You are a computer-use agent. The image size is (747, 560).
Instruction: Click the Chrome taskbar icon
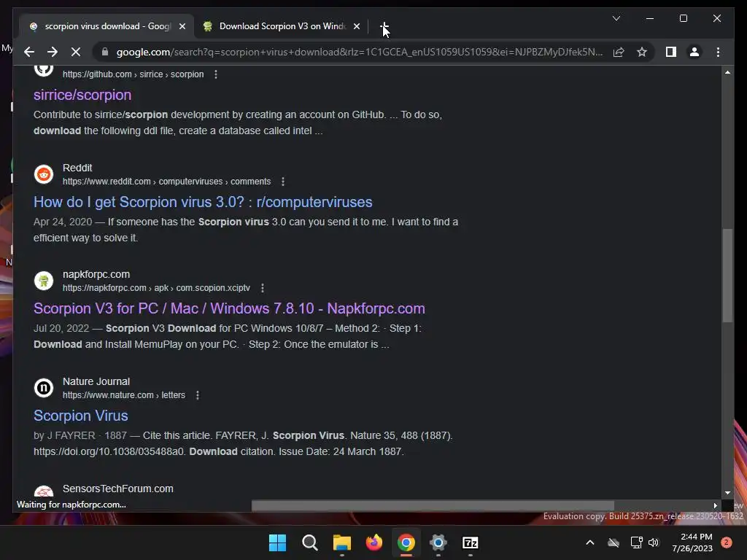pos(406,542)
